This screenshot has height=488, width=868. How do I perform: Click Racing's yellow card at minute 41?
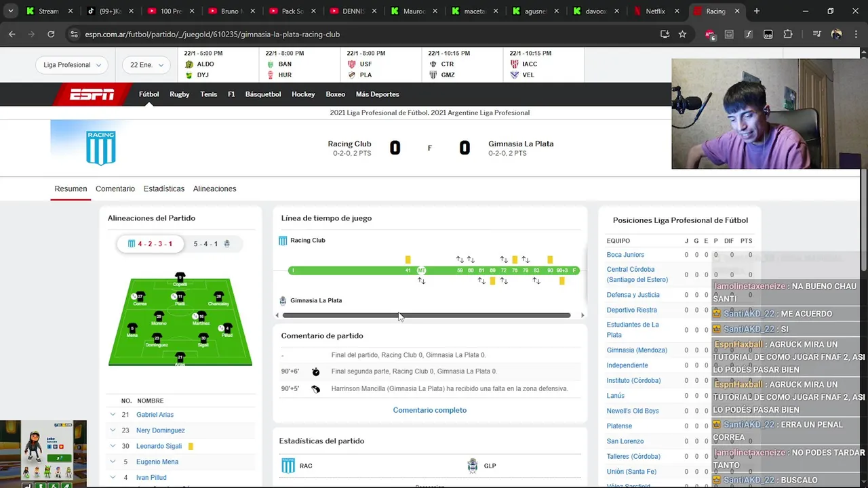[x=408, y=260]
